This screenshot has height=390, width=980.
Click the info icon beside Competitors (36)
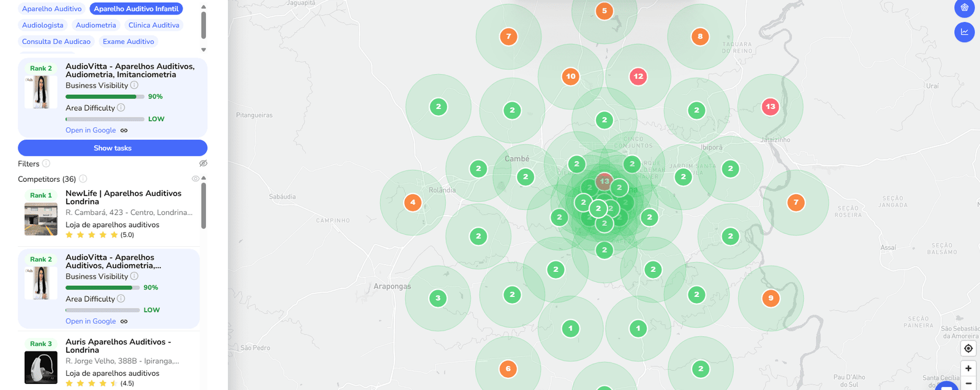tap(83, 179)
